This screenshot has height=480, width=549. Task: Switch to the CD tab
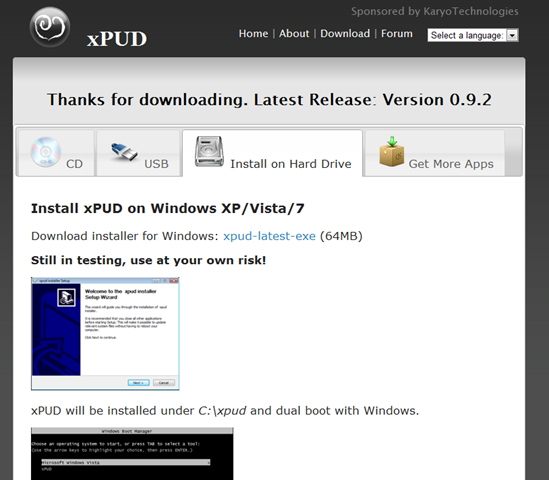click(56, 153)
